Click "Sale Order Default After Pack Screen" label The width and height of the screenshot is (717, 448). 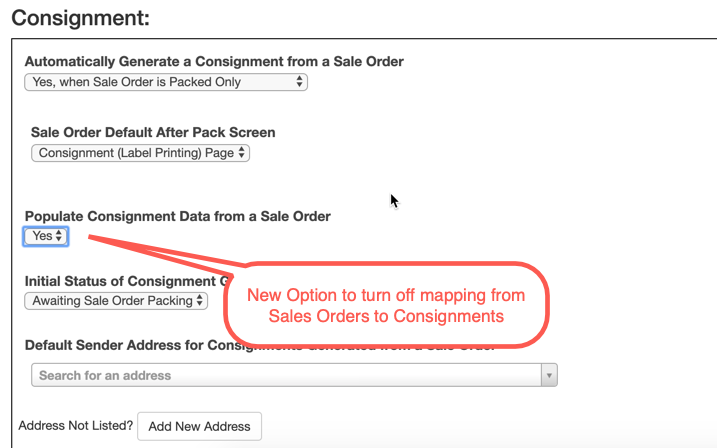pos(153,132)
